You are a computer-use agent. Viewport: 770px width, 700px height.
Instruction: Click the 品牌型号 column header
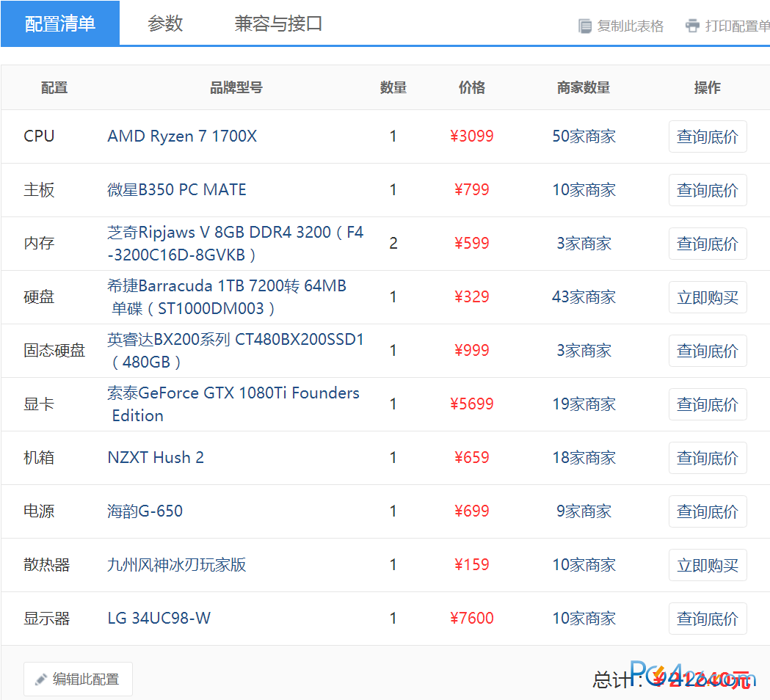[236, 87]
